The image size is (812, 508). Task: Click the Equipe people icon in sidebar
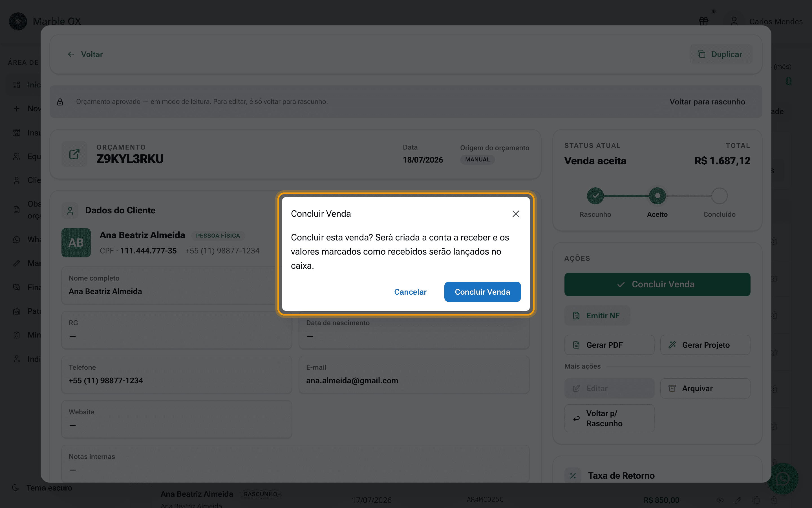(17, 156)
